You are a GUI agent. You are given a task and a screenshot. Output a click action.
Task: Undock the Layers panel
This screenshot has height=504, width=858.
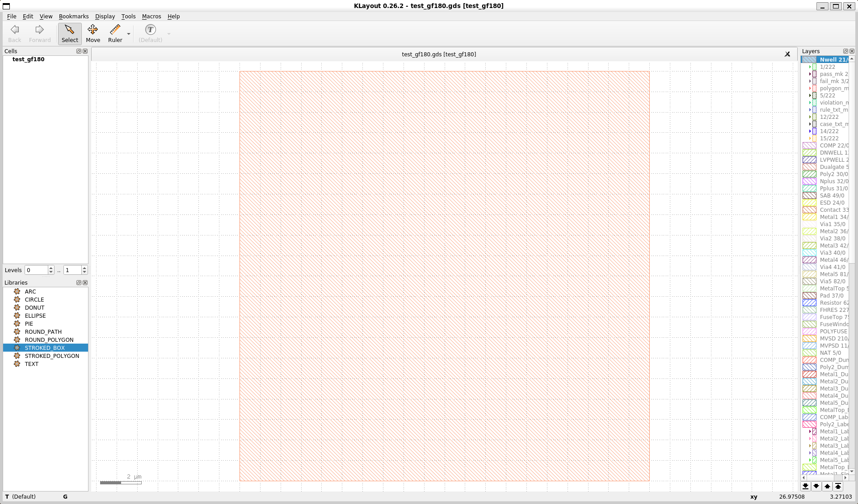point(845,51)
